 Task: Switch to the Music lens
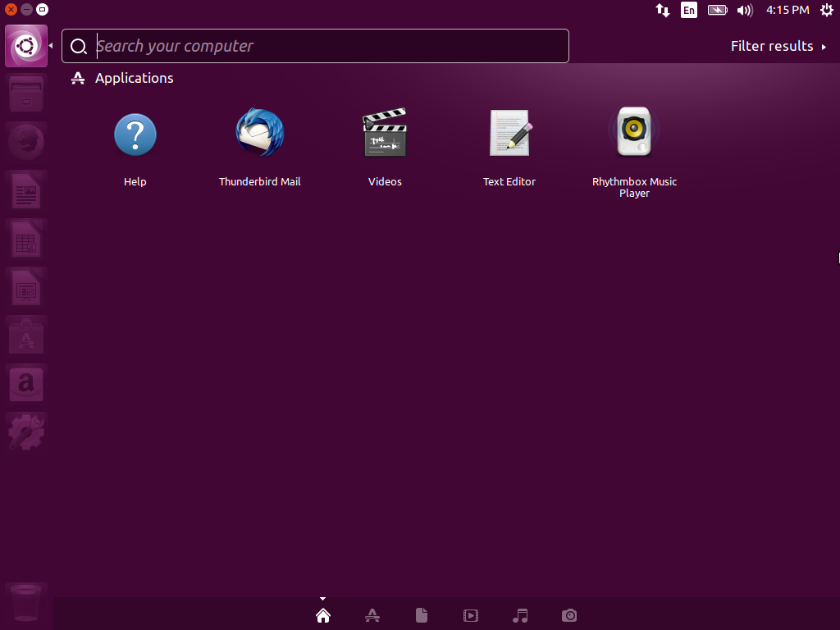(x=520, y=615)
